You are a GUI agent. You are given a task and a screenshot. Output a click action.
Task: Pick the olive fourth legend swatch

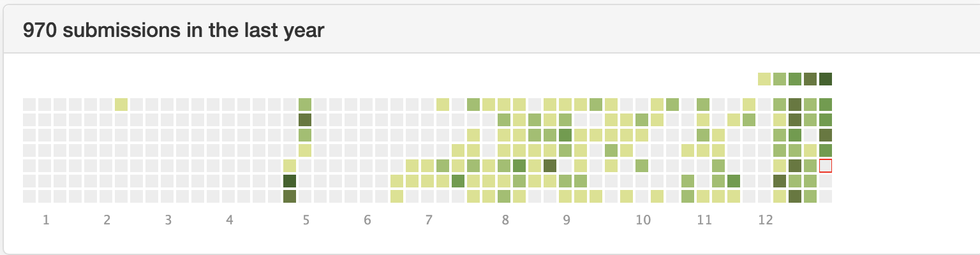[x=810, y=79]
